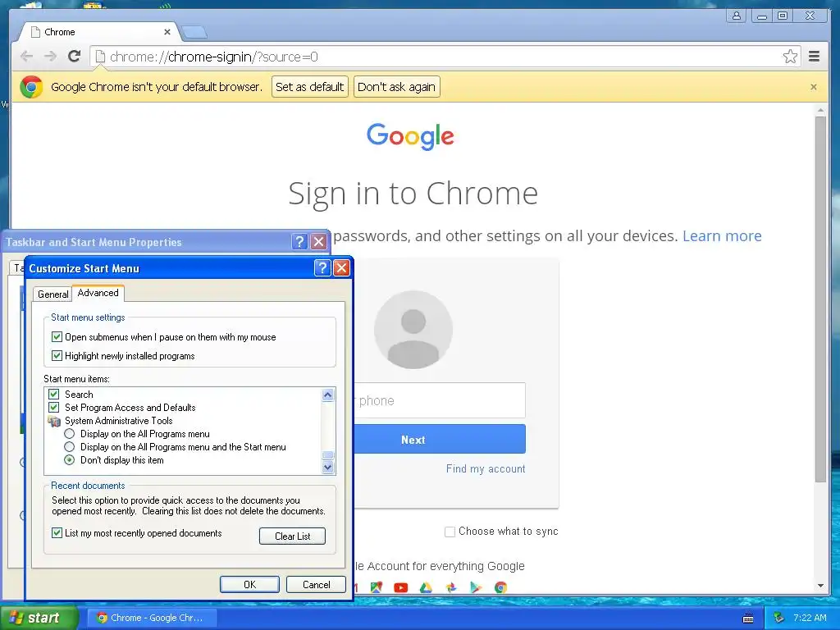Select Don't display this item
Screen dimensions: 840x630
(x=69, y=460)
